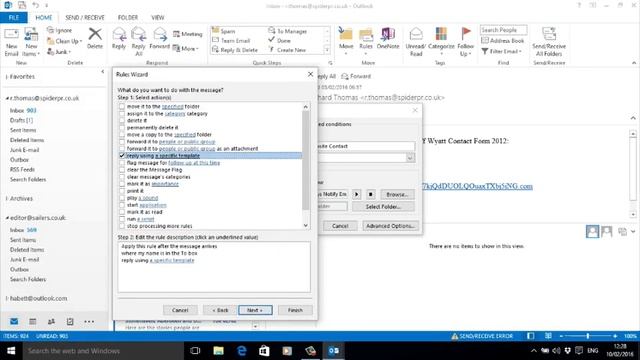This screenshot has height=360, width=640.
Task: Click Back in Rules Wizard
Action: (x=220, y=310)
